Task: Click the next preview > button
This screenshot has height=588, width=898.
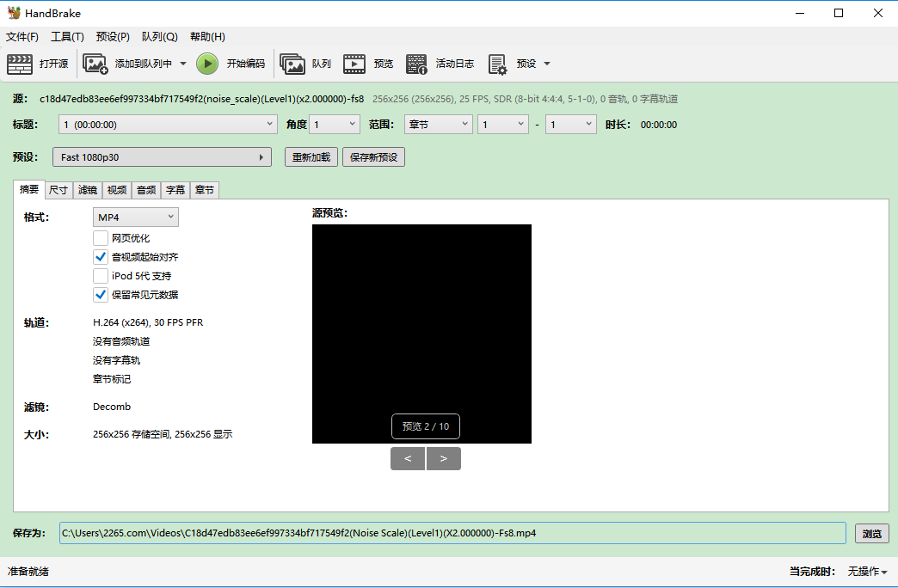Action: coord(444,459)
